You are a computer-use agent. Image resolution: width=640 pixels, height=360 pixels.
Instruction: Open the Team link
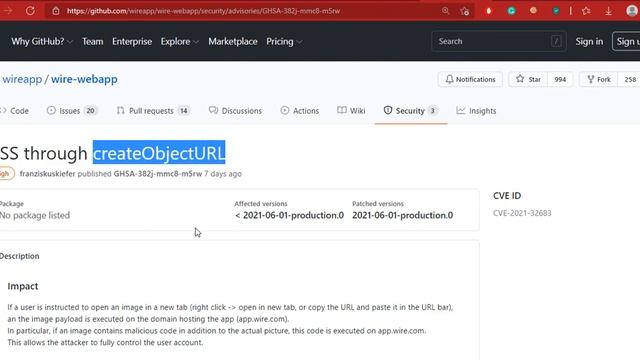pyautogui.click(x=93, y=42)
